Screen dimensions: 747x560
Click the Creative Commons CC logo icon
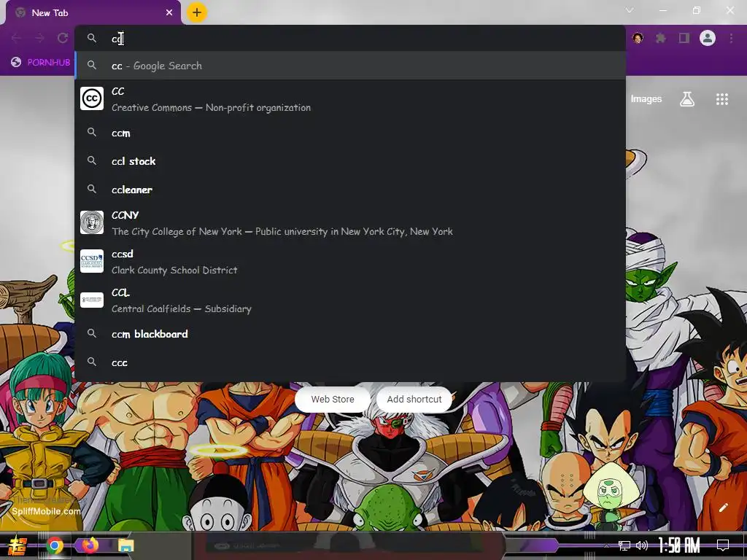92,98
